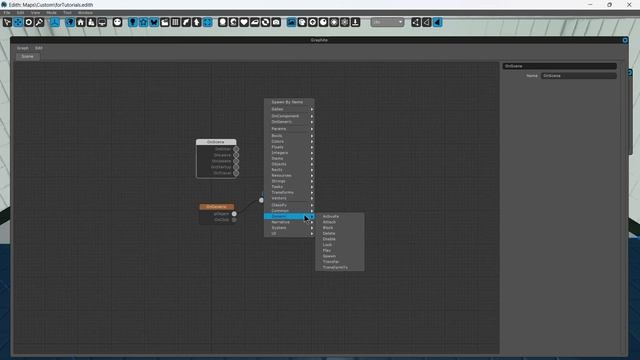
Task: Click the home icon in toolbar
Action: 81,22
